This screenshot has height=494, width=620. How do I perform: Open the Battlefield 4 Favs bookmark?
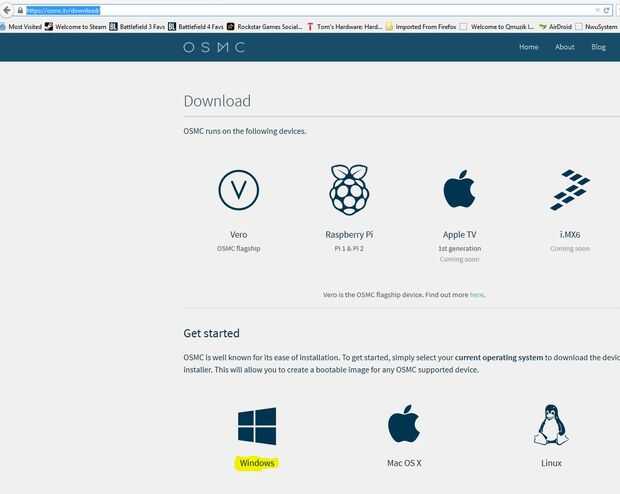(x=196, y=27)
